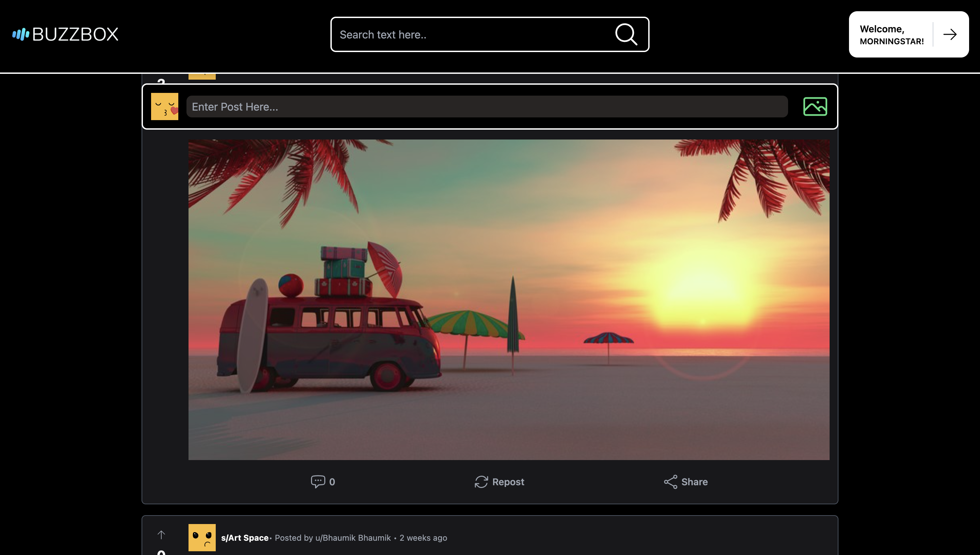Click the BUZZBOX brand text
The image size is (980, 555).
click(x=75, y=34)
